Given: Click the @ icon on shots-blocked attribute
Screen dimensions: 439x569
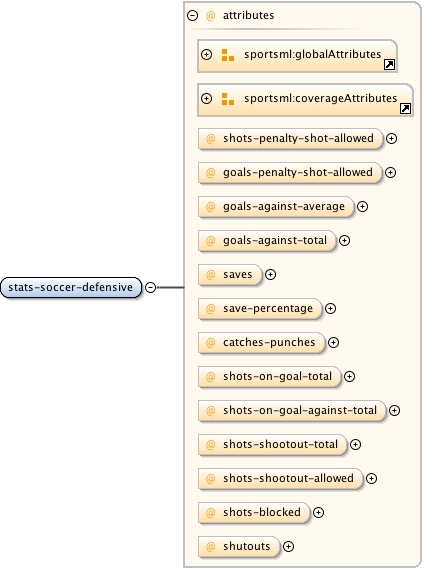Looking at the screenshot, I should coord(210,512).
